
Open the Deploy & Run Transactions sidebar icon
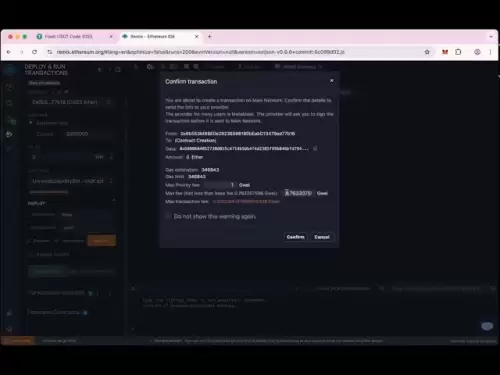[9, 134]
